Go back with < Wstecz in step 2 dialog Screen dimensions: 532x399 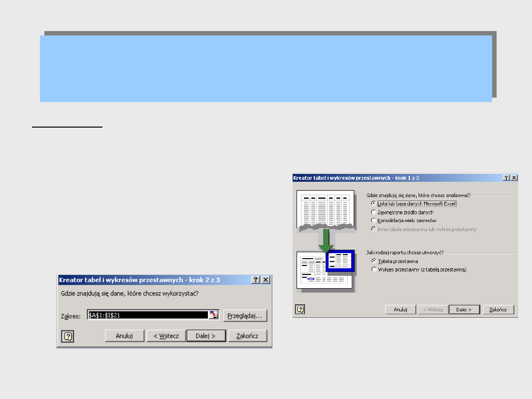click(x=166, y=336)
